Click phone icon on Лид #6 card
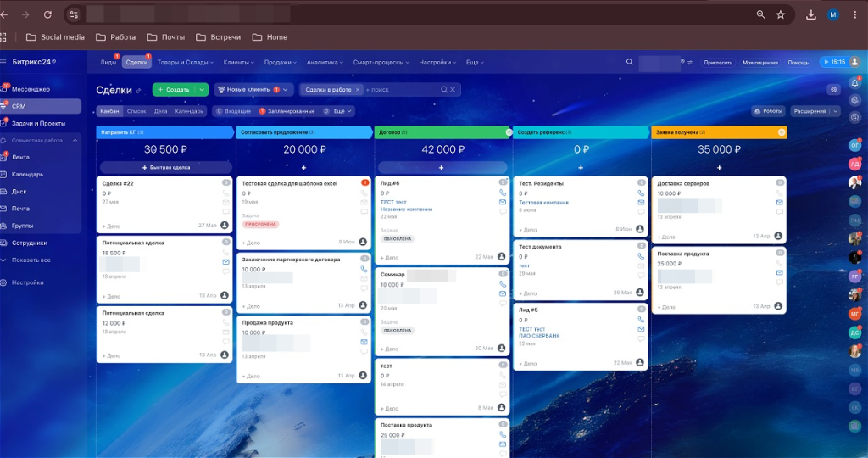Image resolution: width=868 pixels, height=458 pixels. pyautogui.click(x=502, y=193)
